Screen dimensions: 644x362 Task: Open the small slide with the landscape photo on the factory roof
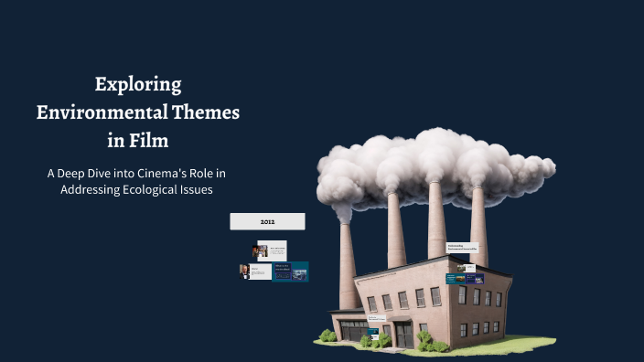click(467, 268)
